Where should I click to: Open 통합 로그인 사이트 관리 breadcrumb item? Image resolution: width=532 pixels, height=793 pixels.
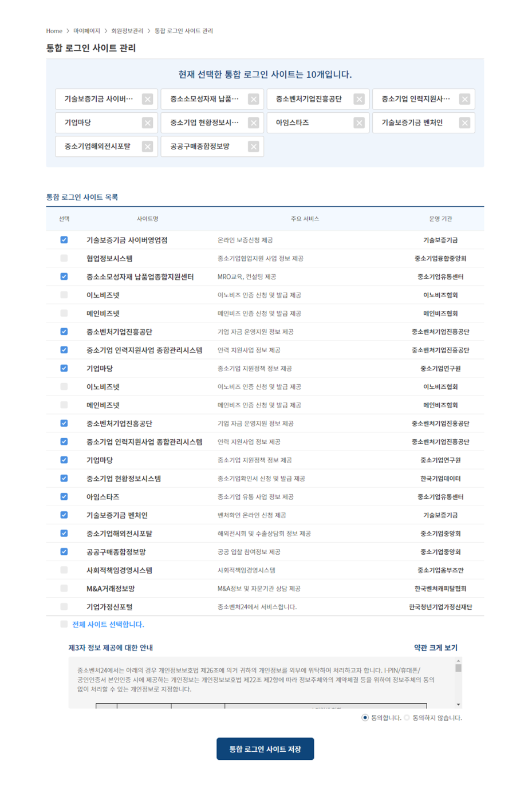point(184,31)
